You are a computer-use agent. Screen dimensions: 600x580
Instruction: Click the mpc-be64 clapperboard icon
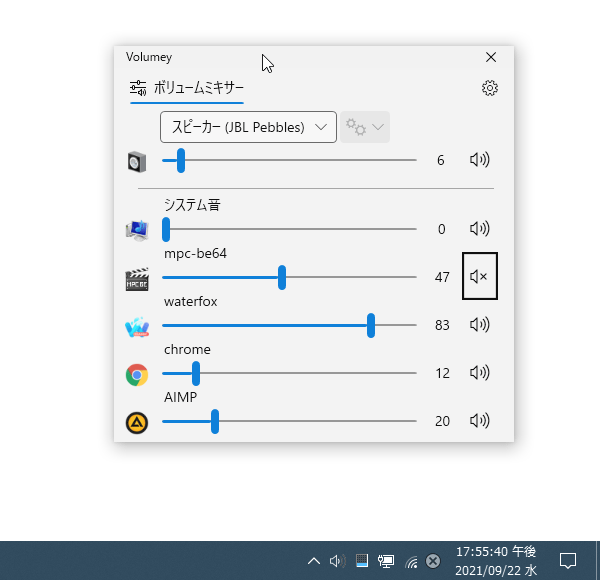pos(137,279)
